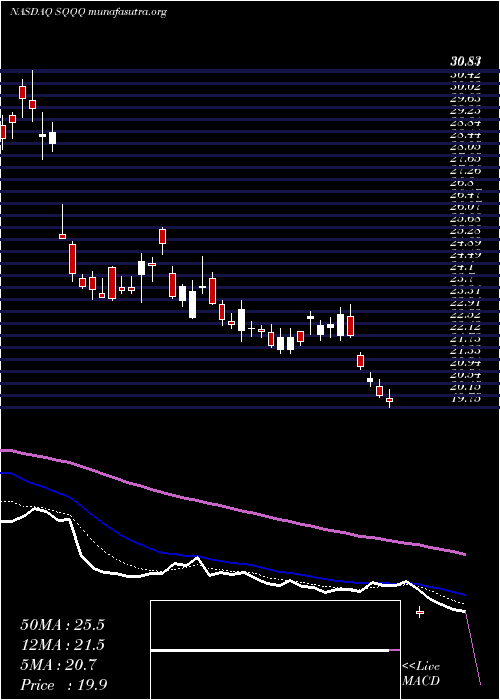Select the last candlestick near 19.75
This screenshot has height=700, width=500.
point(389,399)
